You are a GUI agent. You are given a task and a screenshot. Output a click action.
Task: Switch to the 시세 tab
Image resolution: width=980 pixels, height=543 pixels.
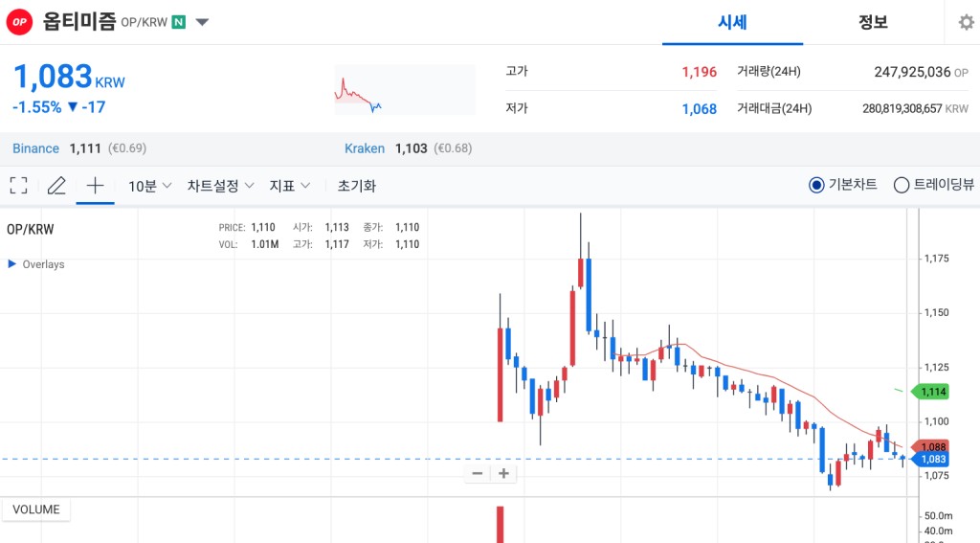tap(732, 23)
